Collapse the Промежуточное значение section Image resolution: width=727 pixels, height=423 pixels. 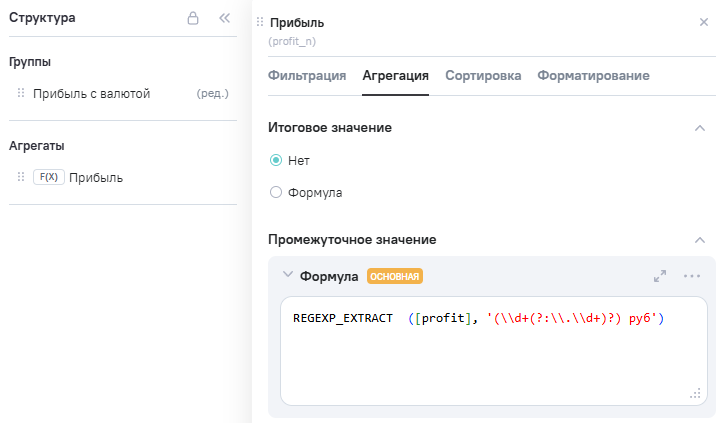tap(700, 240)
